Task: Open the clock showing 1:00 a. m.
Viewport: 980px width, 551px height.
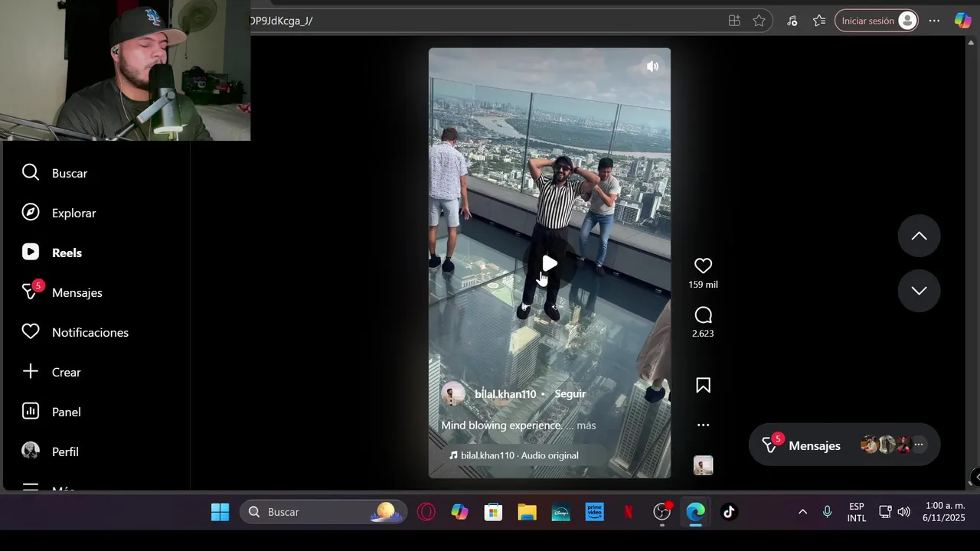Action: pos(944,512)
